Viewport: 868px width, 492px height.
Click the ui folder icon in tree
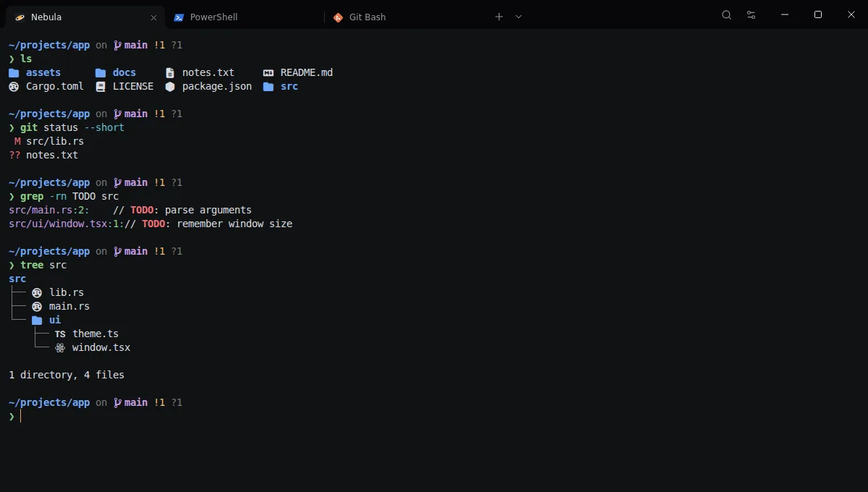point(37,320)
